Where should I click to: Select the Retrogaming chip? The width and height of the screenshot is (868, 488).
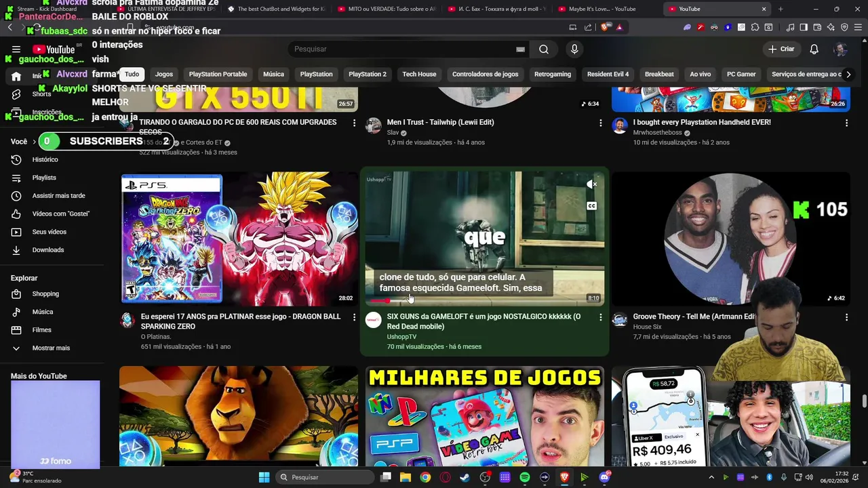pos(553,74)
